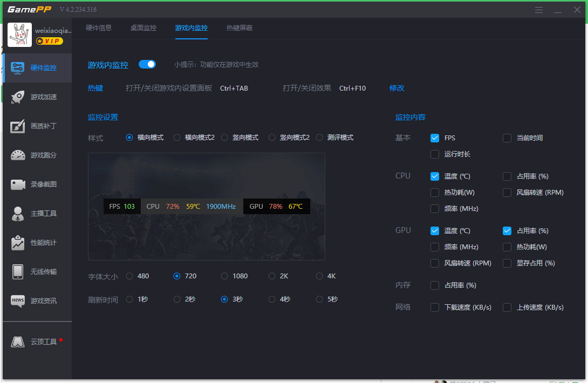Uncheck the FPS checkbox
Viewport: 588px width, 383px height.
pyautogui.click(x=435, y=138)
